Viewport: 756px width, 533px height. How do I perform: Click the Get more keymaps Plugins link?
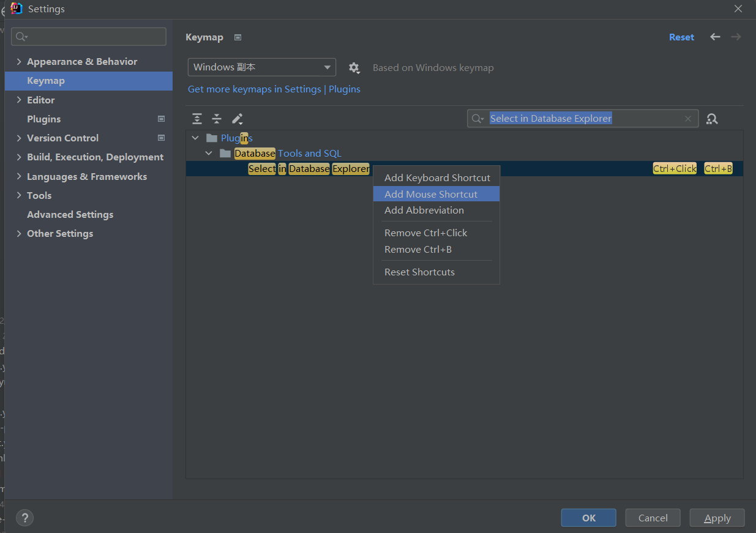(x=344, y=89)
